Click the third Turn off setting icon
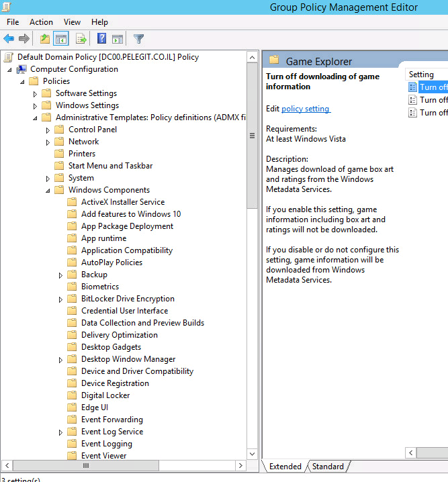448x482 pixels. click(x=412, y=113)
